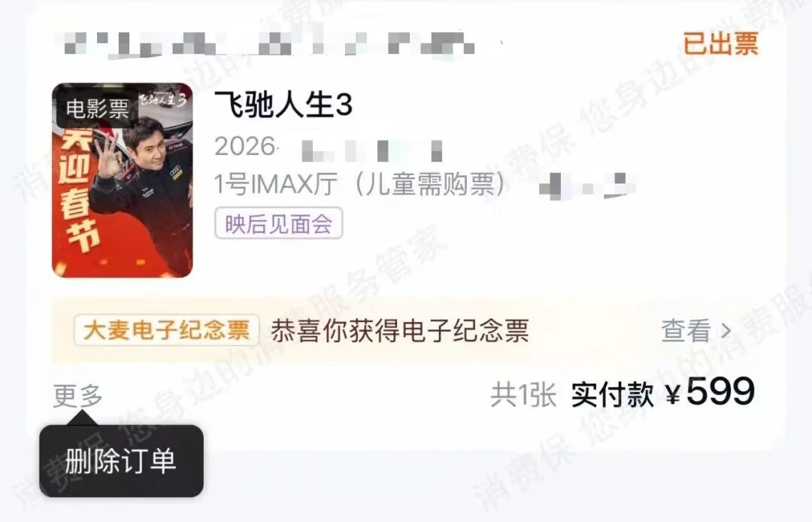Open the 飞驰人生3 movie title
The width and height of the screenshot is (812, 522).
coord(283,104)
